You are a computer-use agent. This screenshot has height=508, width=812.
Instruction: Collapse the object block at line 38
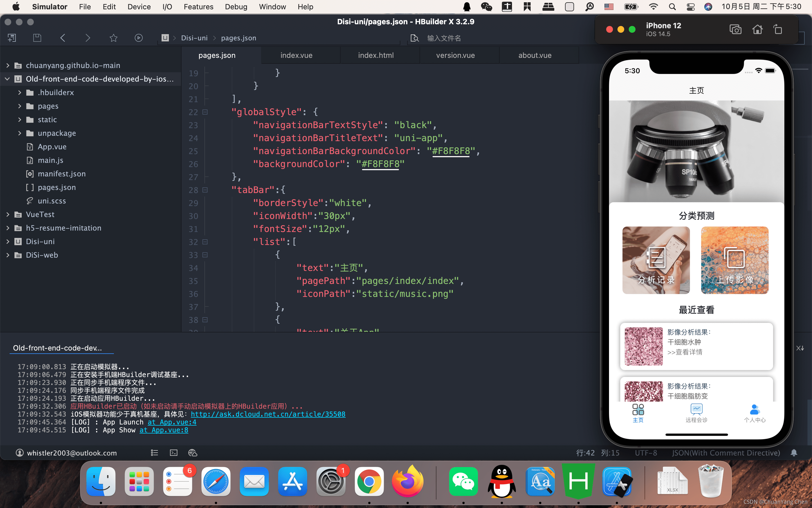pos(205,320)
